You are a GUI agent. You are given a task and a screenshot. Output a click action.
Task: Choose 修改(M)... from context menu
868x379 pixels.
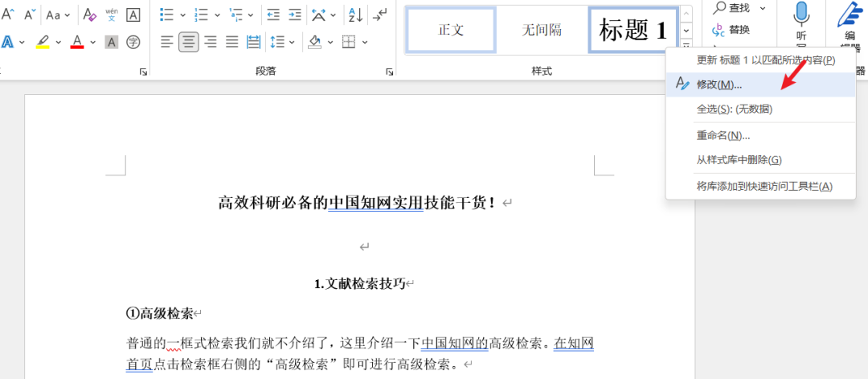tap(760, 84)
